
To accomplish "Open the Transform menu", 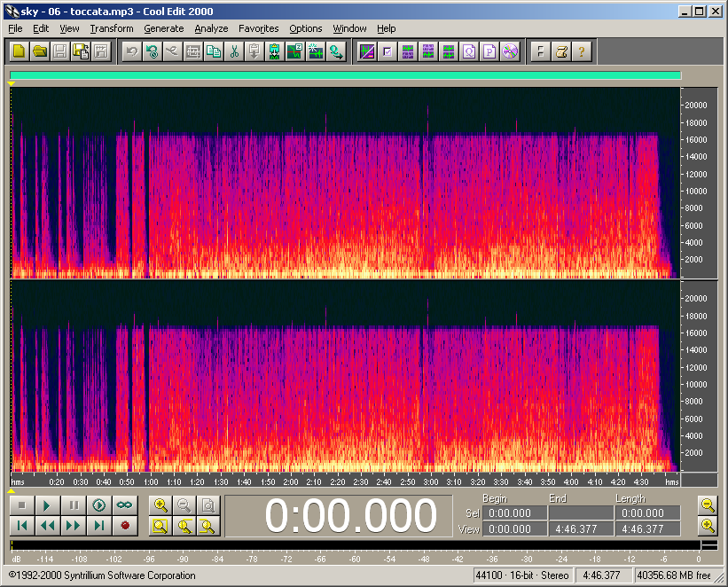I will point(112,28).
